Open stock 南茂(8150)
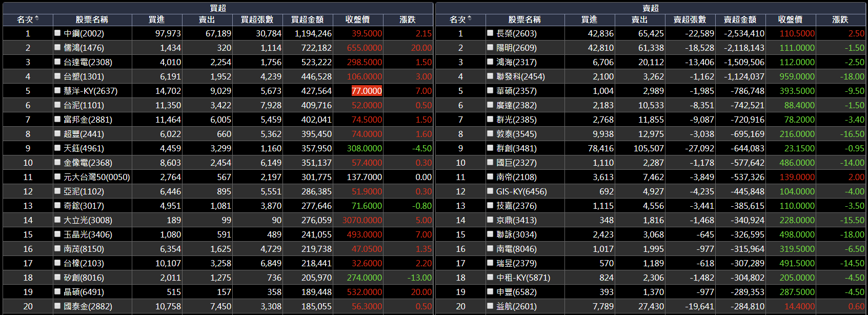Image resolution: width=868 pixels, height=315 pixels. tap(84, 249)
